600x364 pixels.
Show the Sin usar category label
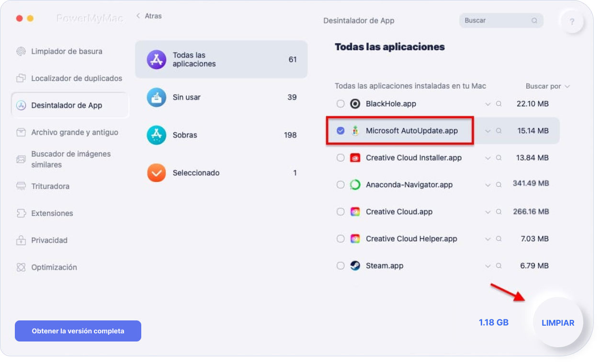[187, 97]
